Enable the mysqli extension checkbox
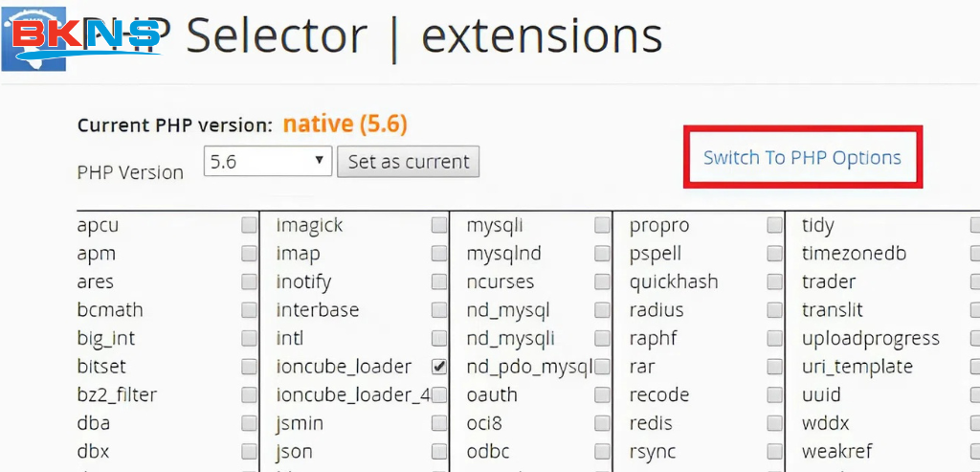Screen dimensions: 980x472 pyautogui.click(x=603, y=225)
